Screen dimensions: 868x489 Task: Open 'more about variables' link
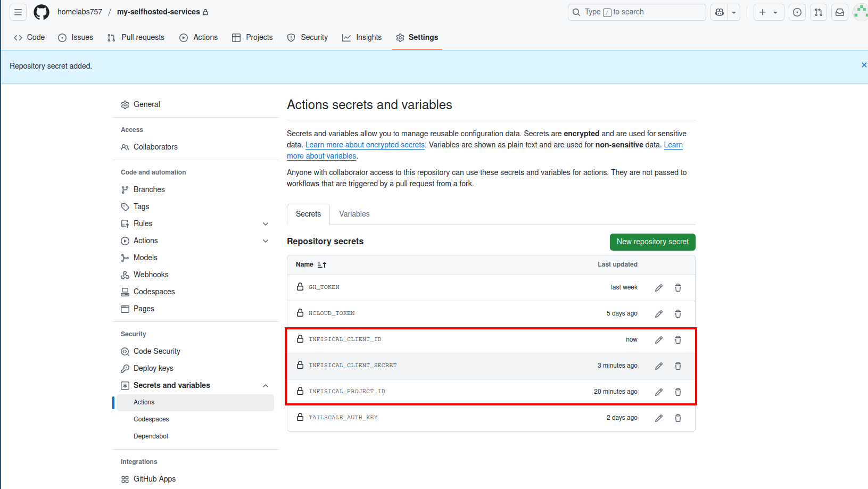point(321,156)
